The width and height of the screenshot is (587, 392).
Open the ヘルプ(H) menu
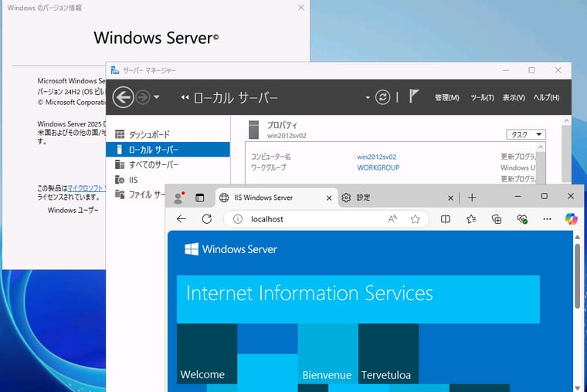(547, 98)
